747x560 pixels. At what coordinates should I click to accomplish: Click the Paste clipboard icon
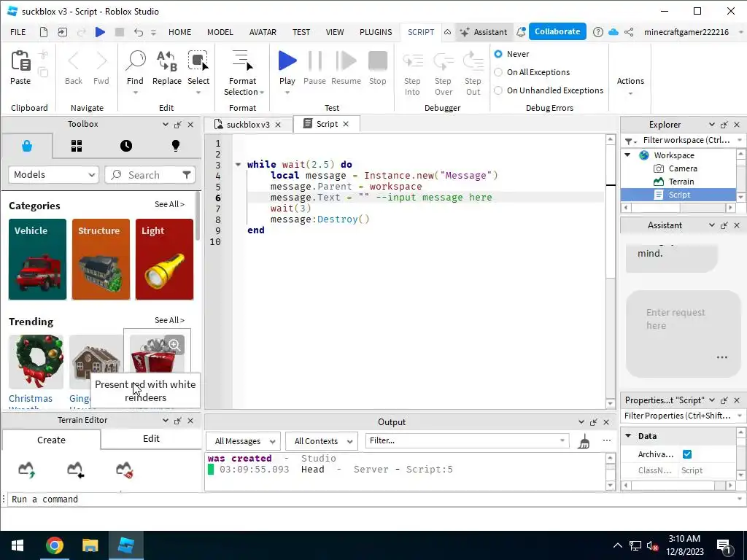20,61
